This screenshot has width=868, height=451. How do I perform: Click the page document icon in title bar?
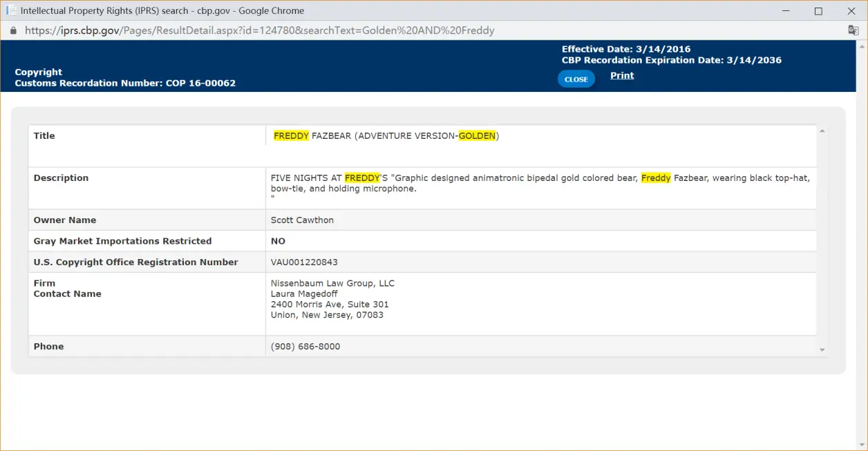12,11
